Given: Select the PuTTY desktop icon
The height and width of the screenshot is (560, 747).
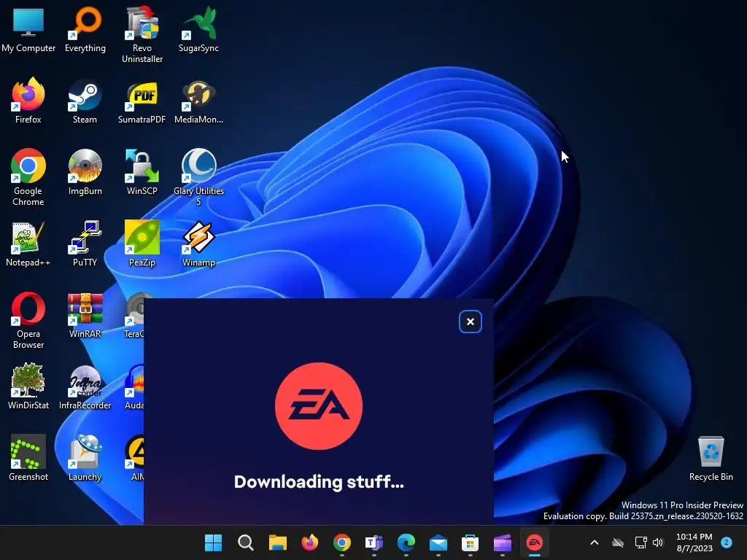Looking at the screenshot, I should pos(85,244).
